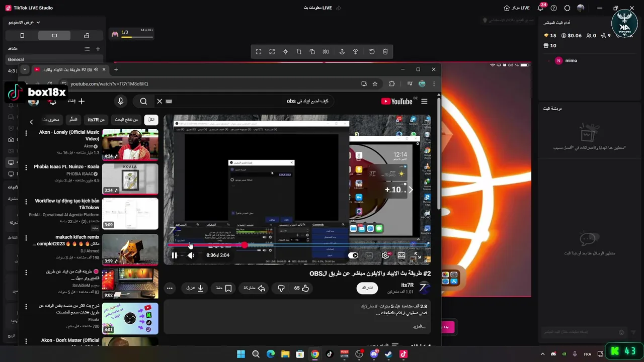644x362 pixels.
Task: Bookmark page with Chrome star icon
Action: 375,84
